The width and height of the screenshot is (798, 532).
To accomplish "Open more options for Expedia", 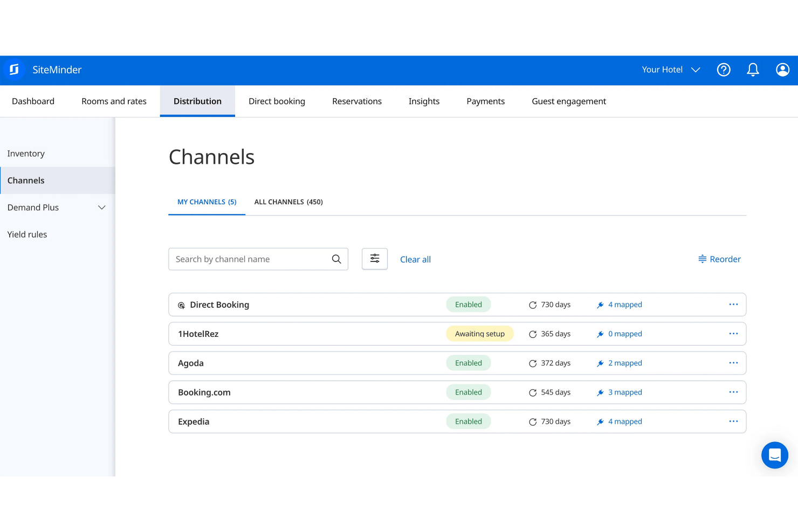I will click(733, 421).
